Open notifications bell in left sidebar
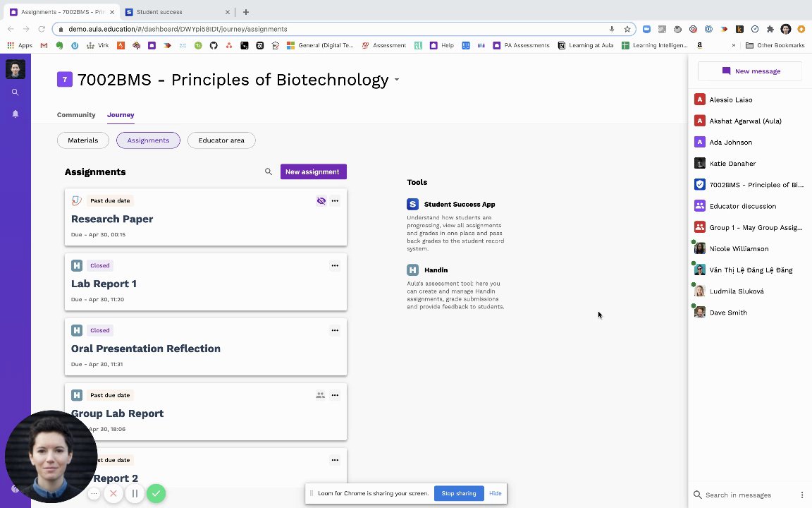812x508 pixels. click(15, 114)
